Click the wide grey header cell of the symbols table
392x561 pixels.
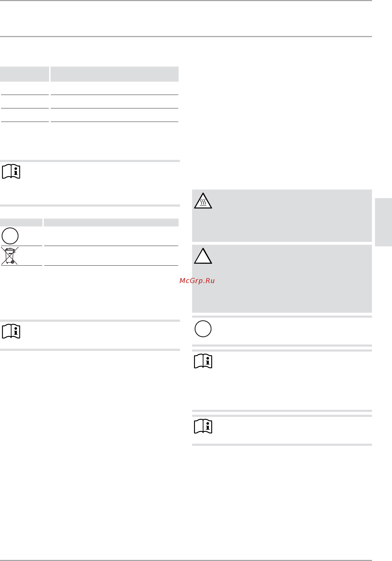[111, 222]
